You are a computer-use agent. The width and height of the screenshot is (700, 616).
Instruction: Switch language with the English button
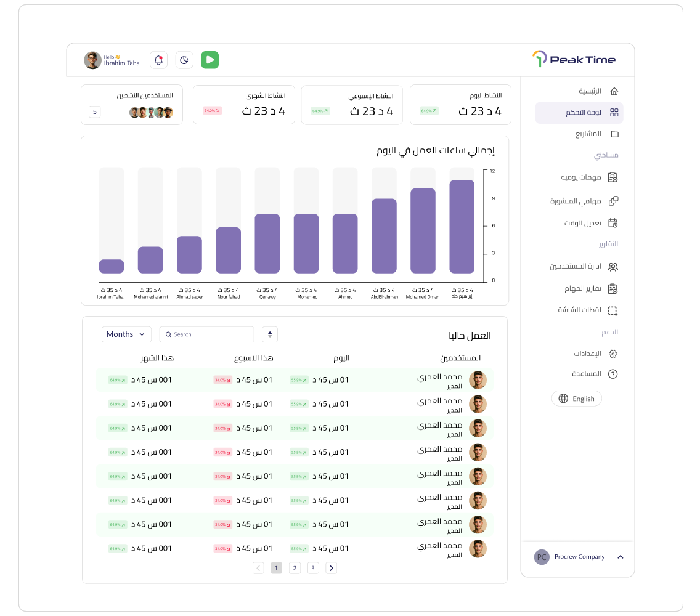point(577,399)
